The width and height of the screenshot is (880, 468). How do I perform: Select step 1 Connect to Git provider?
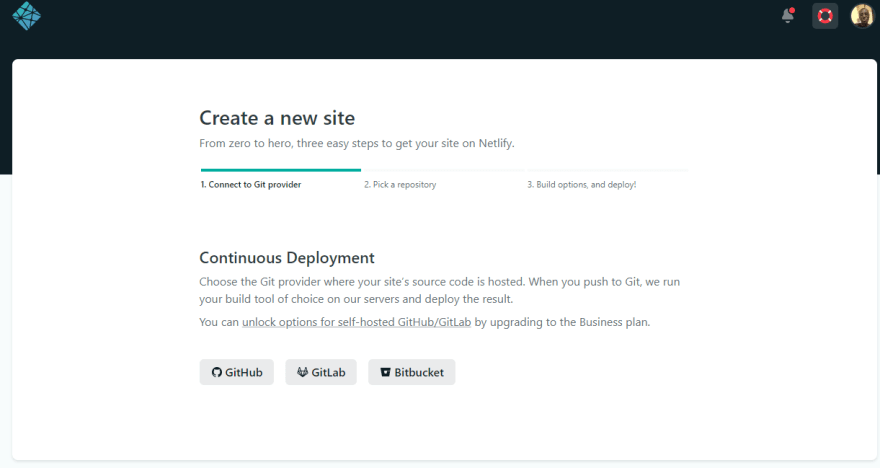click(251, 185)
